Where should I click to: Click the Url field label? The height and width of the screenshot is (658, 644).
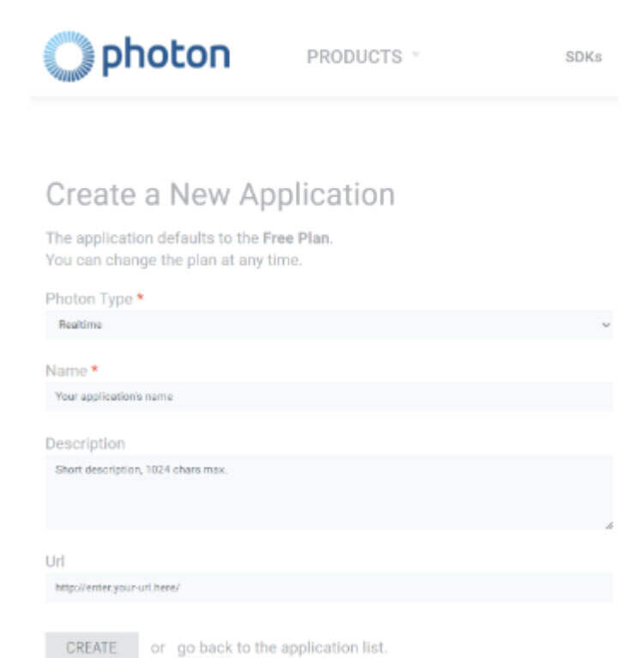[x=55, y=560]
